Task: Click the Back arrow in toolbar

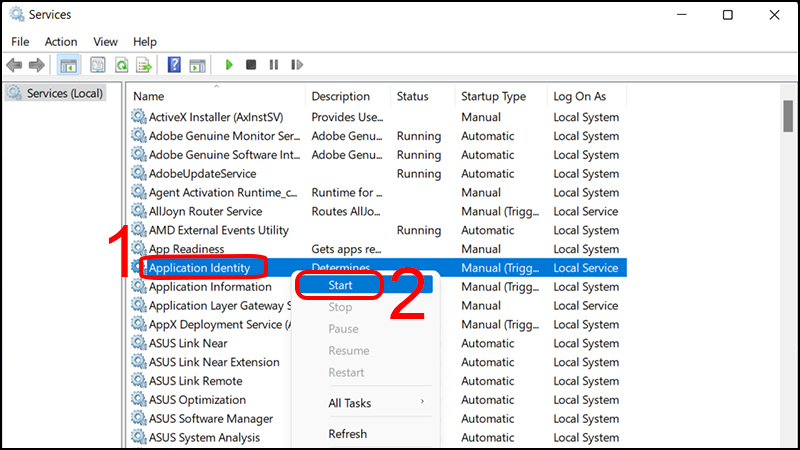Action: pyautogui.click(x=14, y=65)
